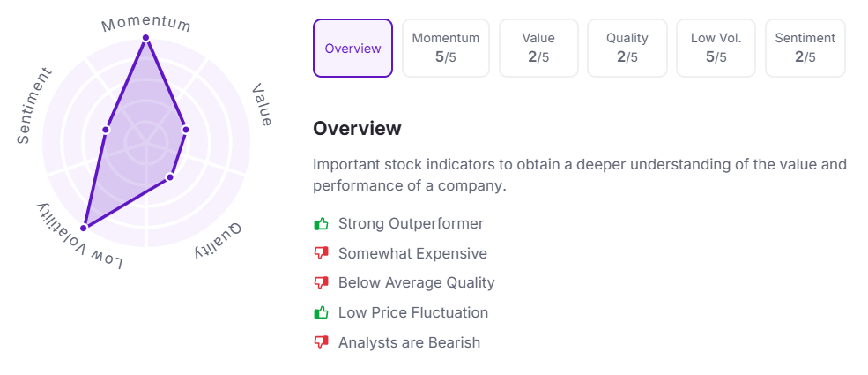Click the red thumbs-down beside Somewhat Expensive

[x=321, y=254]
